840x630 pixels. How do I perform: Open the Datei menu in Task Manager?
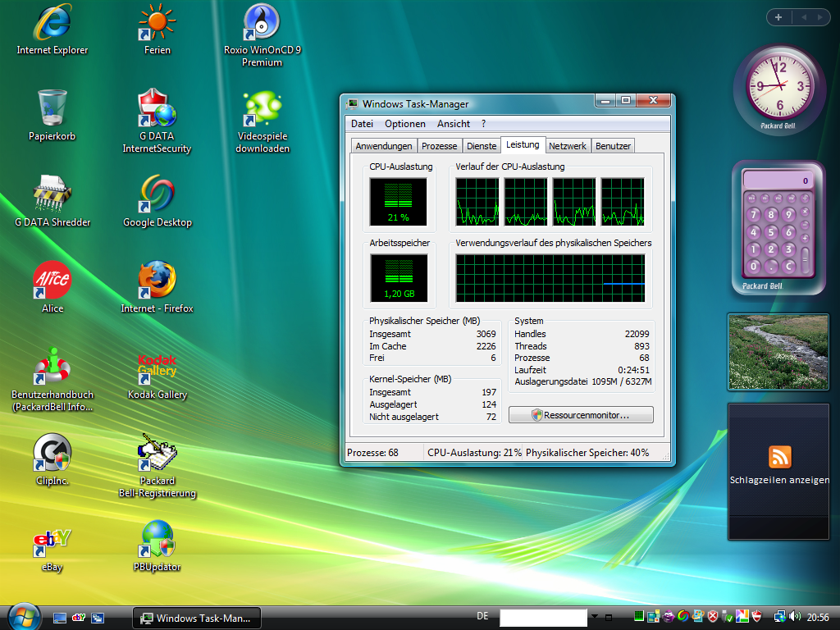pyautogui.click(x=362, y=124)
